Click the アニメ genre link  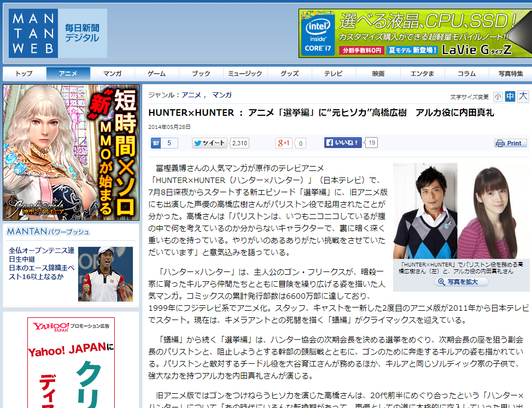point(191,95)
